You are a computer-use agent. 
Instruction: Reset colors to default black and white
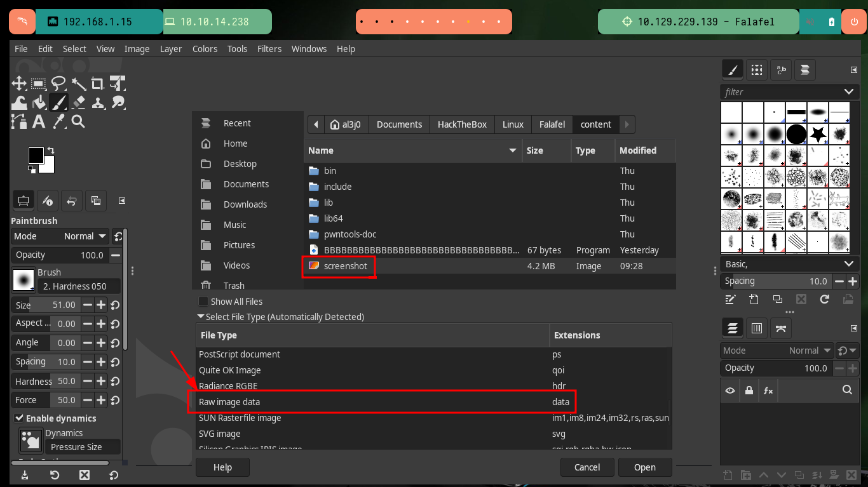[x=32, y=170]
